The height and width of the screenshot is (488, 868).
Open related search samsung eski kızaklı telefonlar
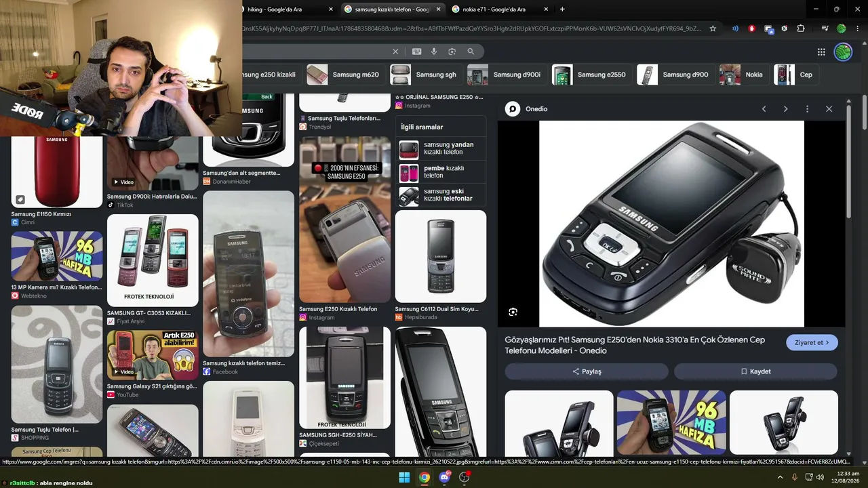point(441,196)
